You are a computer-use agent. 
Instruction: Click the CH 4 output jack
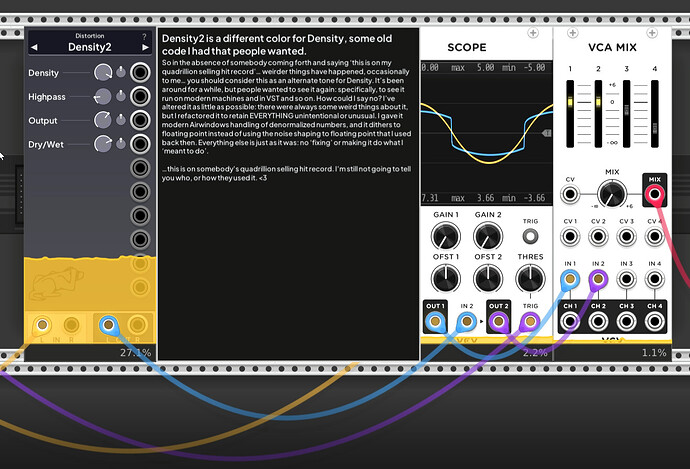(654, 322)
